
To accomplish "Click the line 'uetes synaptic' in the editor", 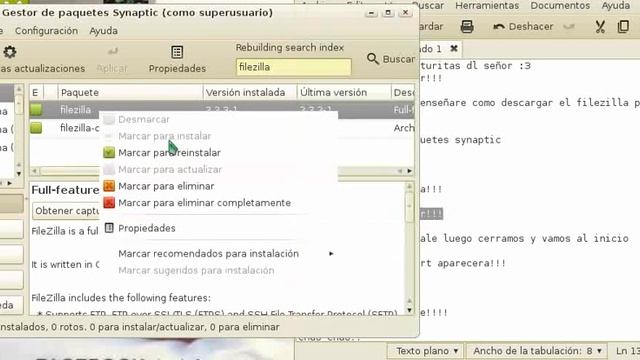I will (460, 140).
